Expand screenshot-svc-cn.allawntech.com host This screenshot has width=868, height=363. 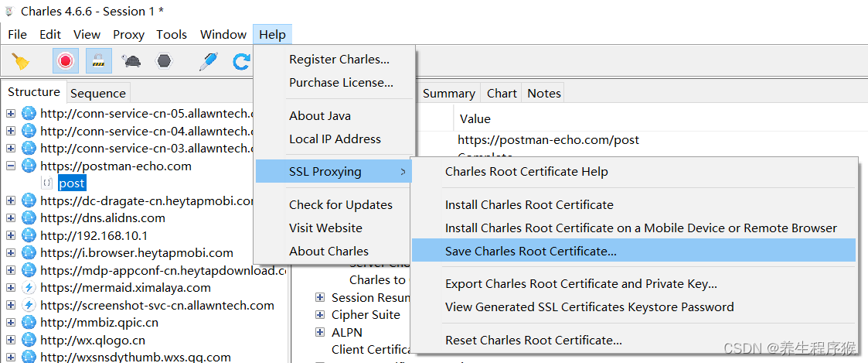pos(11,305)
